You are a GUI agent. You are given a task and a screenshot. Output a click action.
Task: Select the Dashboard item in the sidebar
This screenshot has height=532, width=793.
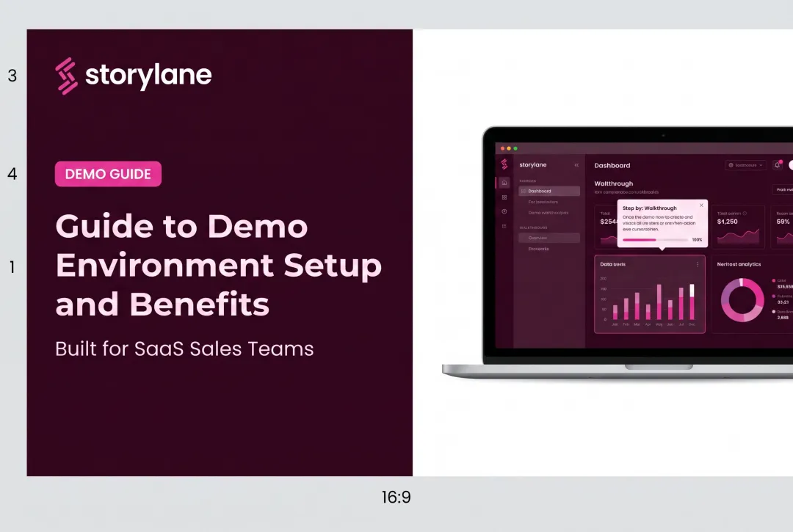point(549,191)
